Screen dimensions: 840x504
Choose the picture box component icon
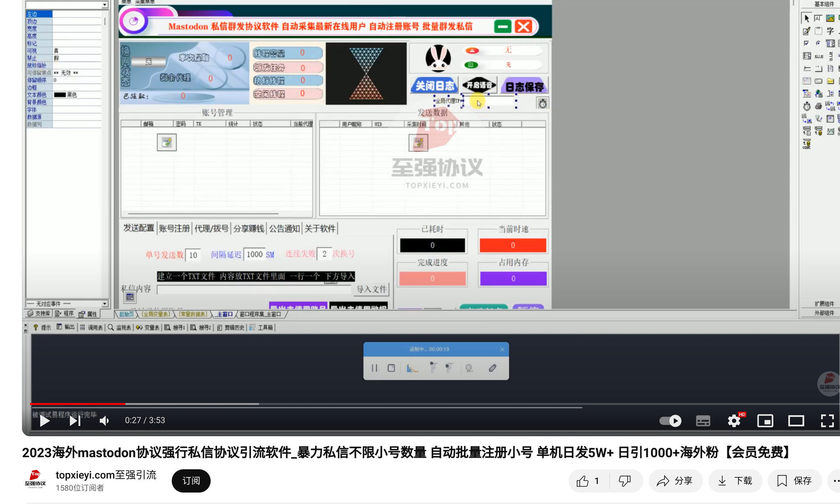pos(830,18)
